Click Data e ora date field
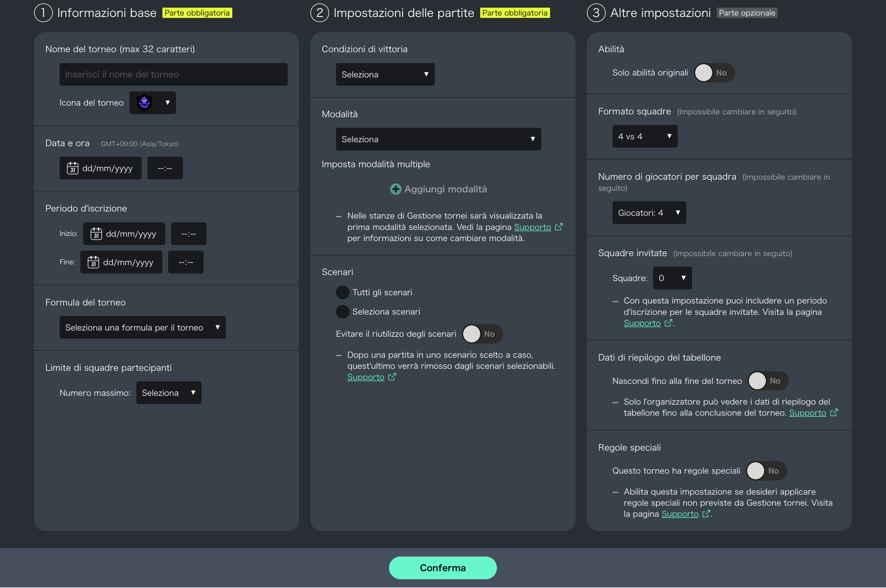This screenshot has height=588, width=886. pos(101,168)
